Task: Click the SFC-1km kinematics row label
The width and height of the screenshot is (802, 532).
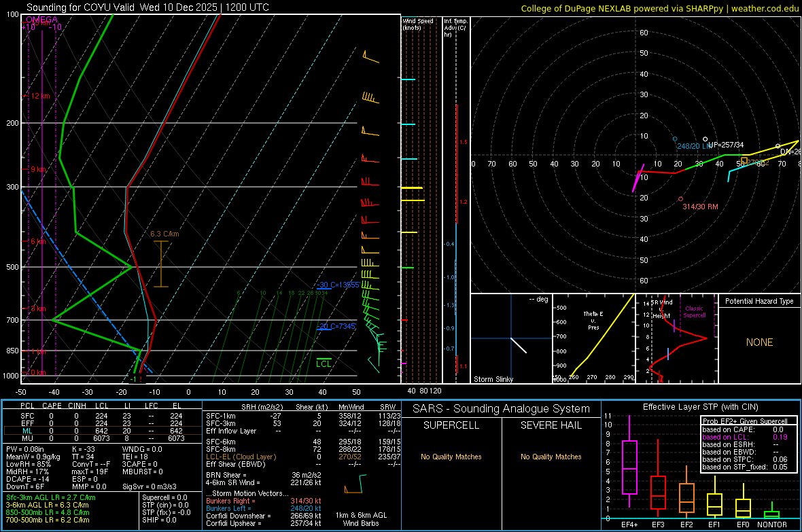Action: click(221, 416)
